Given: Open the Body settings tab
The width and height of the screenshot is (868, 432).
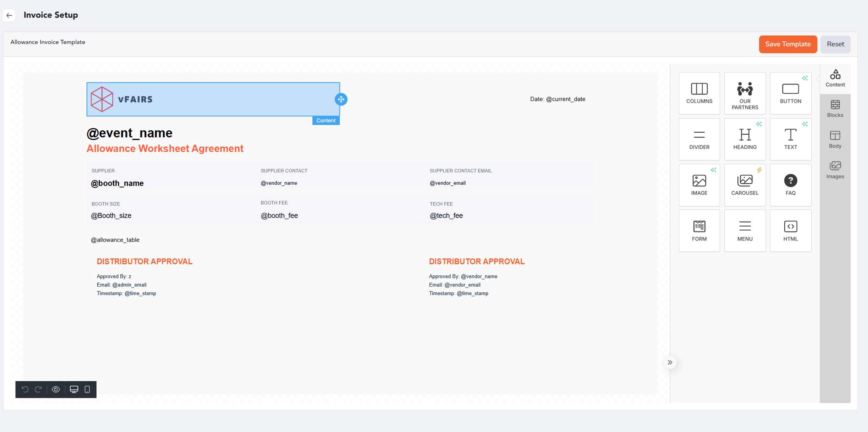Looking at the screenshot, I should (835, 139).
